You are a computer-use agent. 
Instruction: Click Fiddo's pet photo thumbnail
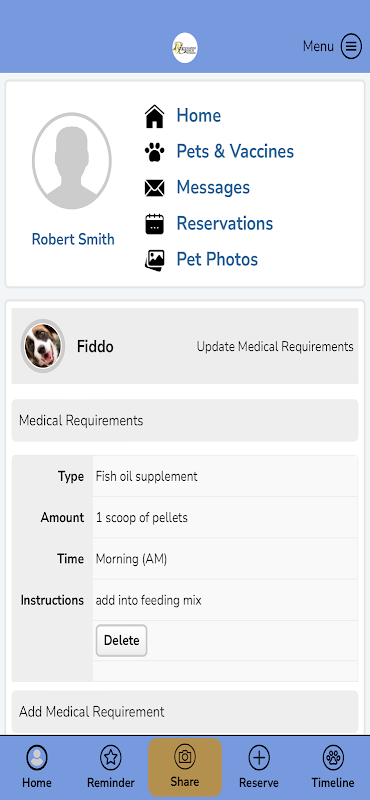(43, 346)
